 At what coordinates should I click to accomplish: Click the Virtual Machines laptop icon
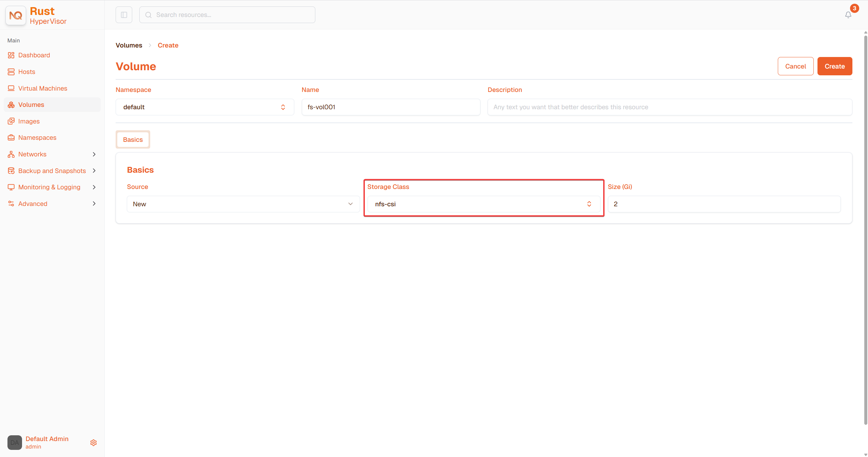coord(11,89)
